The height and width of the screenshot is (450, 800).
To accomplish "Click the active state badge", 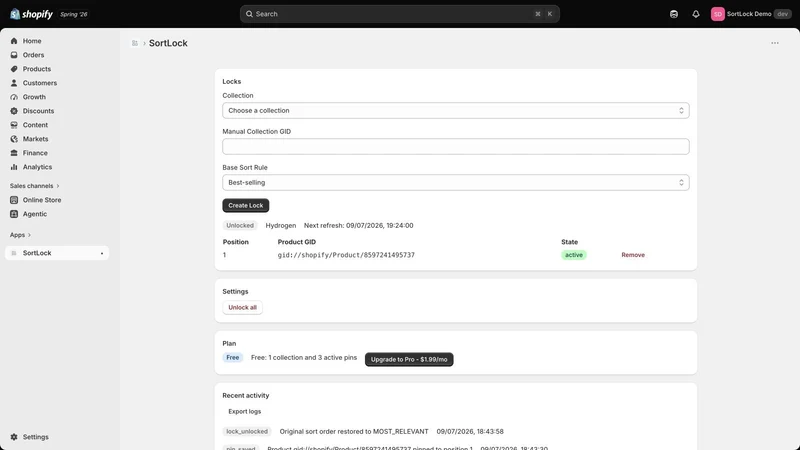I will [573, 255].
